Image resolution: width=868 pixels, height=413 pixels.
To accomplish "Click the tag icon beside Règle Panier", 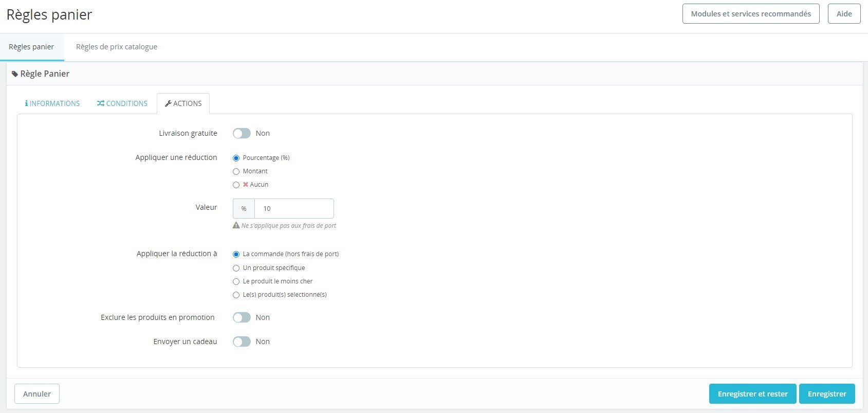I will (x=15, y=74).
